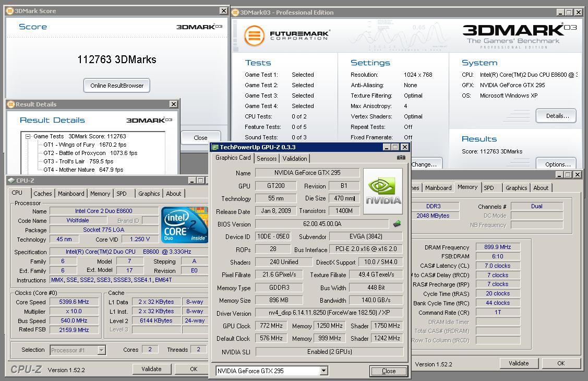Select GT4 - Mother Nature result row
This screenshot has height=381, width=588.
point(83,170)
